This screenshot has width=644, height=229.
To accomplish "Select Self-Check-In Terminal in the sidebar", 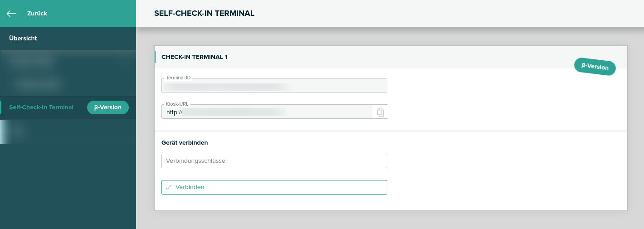I will (x=41, y=107).
